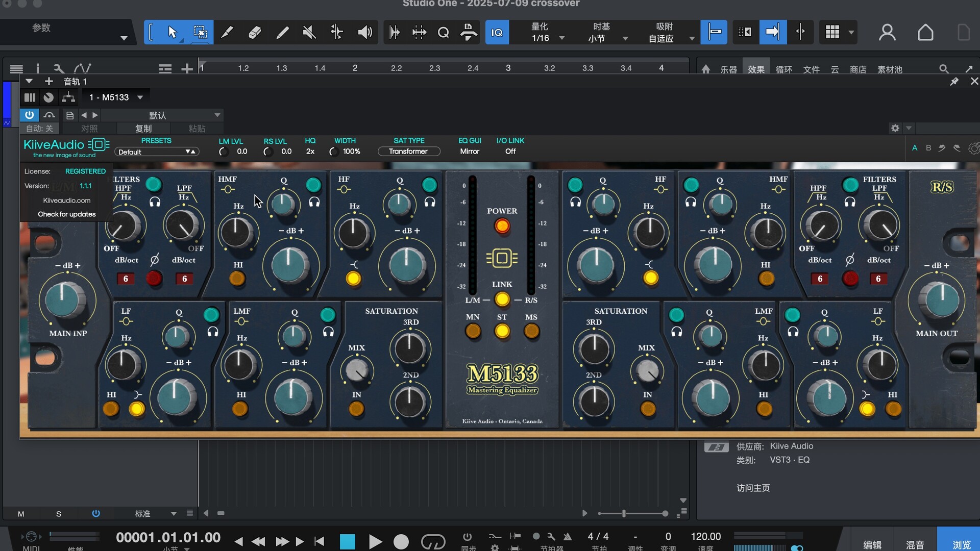Switch to the 乐器 instruments tab
This screenshot has width=980, height=551.
[728, 69]
